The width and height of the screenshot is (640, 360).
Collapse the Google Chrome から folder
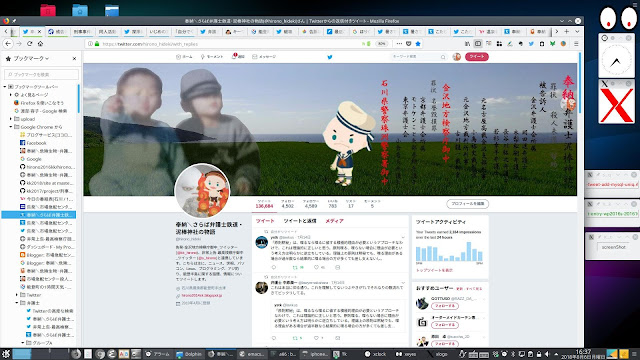tap(11, 127)
